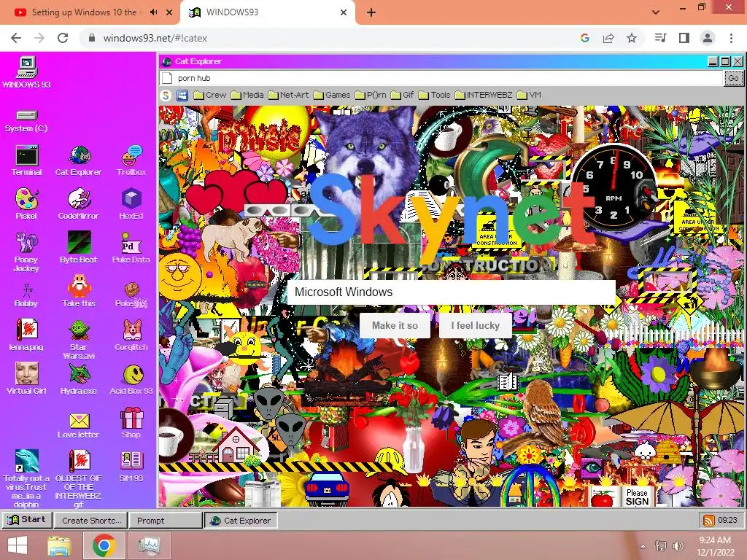The height and width of the screenshot is (560, 747).
Task: Click Chrome icon in Windows taskbar
Action: tap(104, 545)
